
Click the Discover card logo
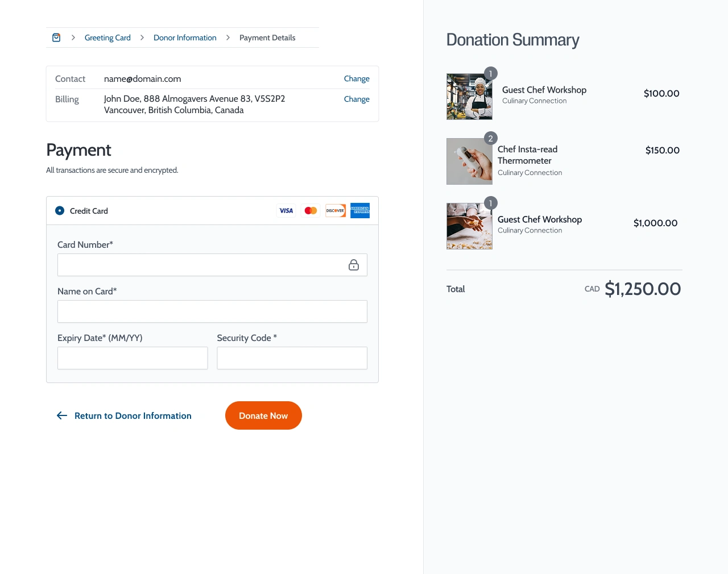[336, 211]
